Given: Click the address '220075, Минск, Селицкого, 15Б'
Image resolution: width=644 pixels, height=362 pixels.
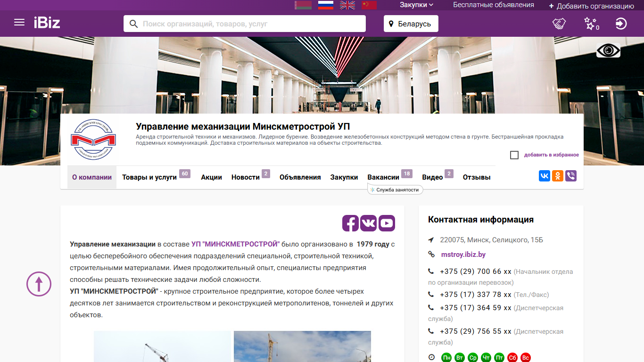Looking at the screenshot, I should [491, 240].
